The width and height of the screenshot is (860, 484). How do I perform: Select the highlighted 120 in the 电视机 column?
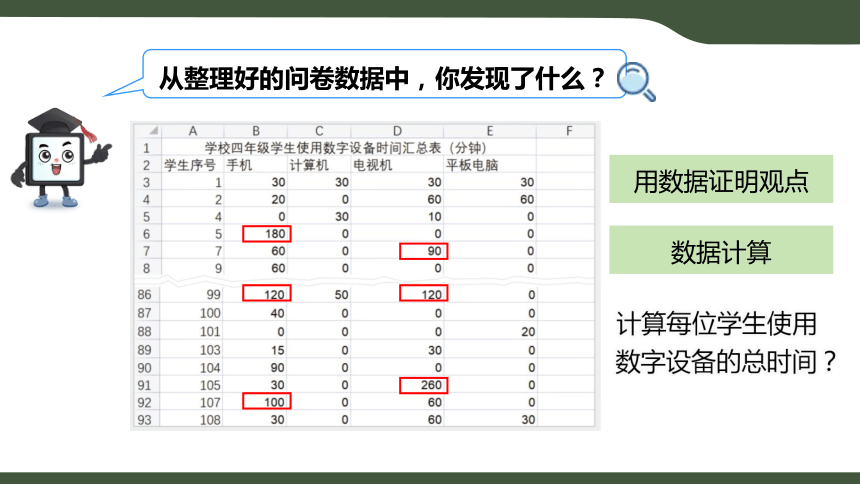pyautogui.click(x=423, y=294)
